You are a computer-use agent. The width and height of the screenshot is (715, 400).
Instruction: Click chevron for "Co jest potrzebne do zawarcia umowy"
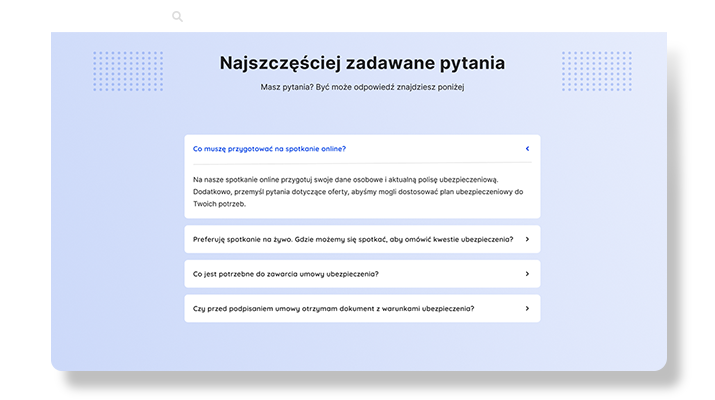tap(527, 274)
